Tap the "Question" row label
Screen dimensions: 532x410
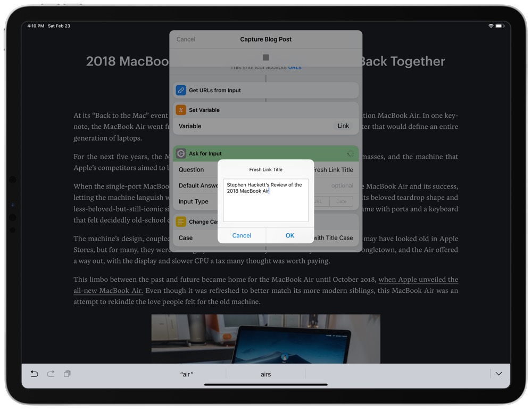click(192, 169)
